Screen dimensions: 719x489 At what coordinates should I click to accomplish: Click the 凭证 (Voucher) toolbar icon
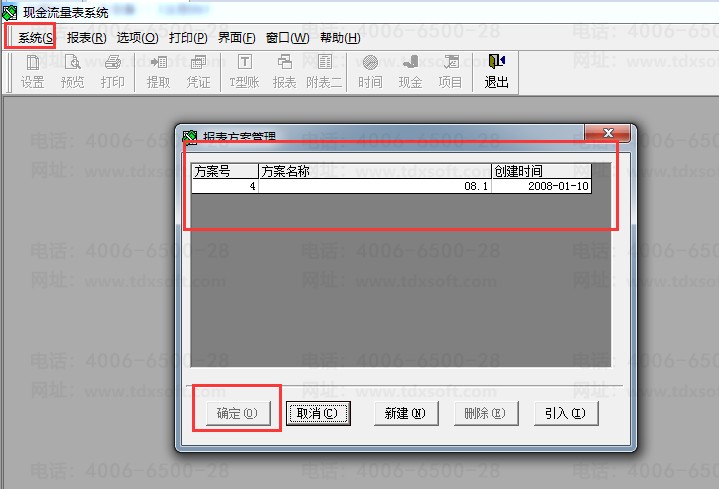[x=198, y=71]
